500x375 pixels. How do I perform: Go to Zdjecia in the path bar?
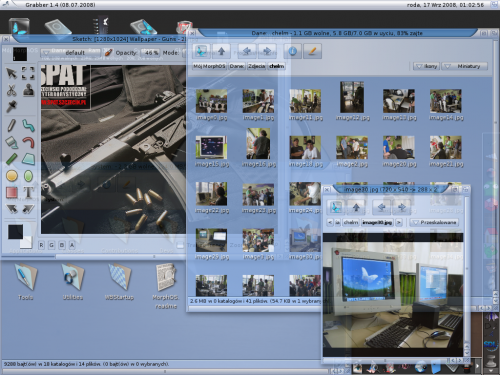[x=256, y=66]
